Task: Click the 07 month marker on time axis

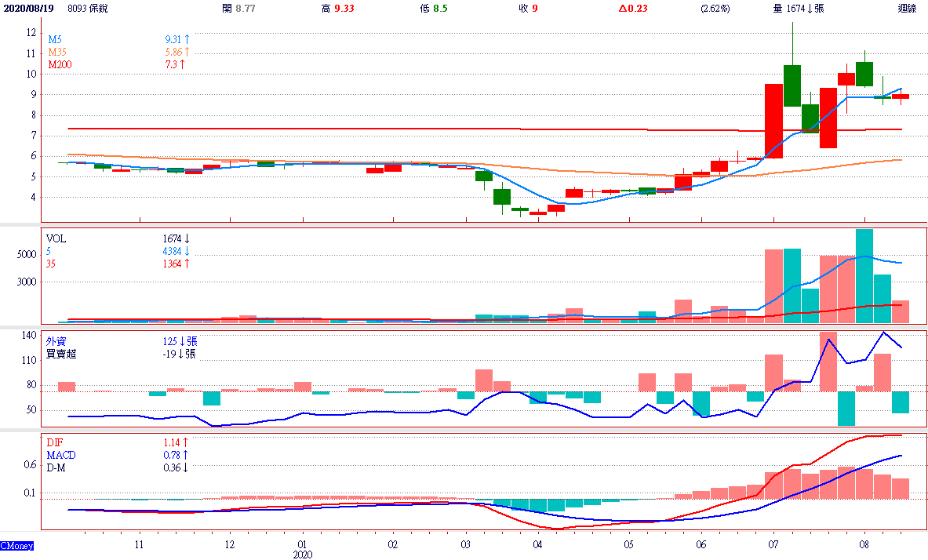Action: 773,544
